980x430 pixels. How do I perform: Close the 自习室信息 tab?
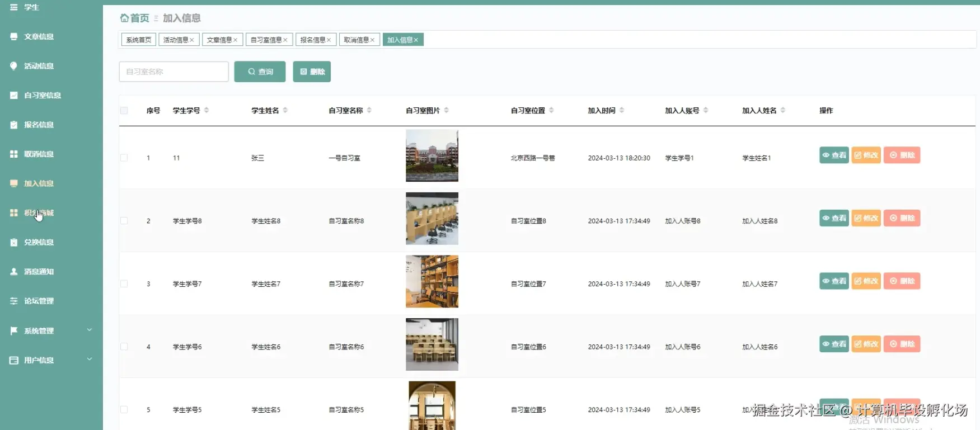click(285, 40)
